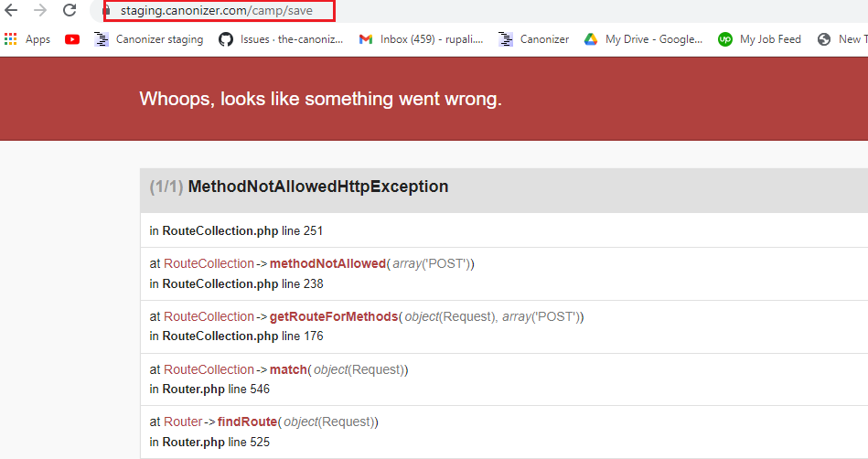The image size is (868, 459).
Task: Click the findRoute method name
Action: pyautogui.click(x=248, y=422)
